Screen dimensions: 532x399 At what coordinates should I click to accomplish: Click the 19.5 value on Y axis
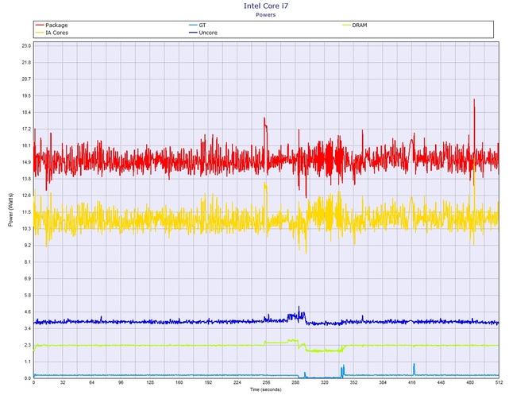[x=26, y=95]
